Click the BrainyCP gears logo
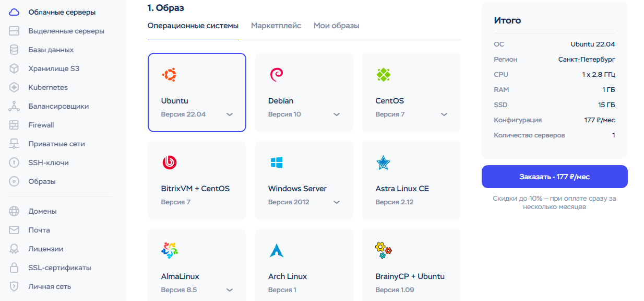Viewport: 644px width, 301px height. pyautogui.click(x=384, y=250)
